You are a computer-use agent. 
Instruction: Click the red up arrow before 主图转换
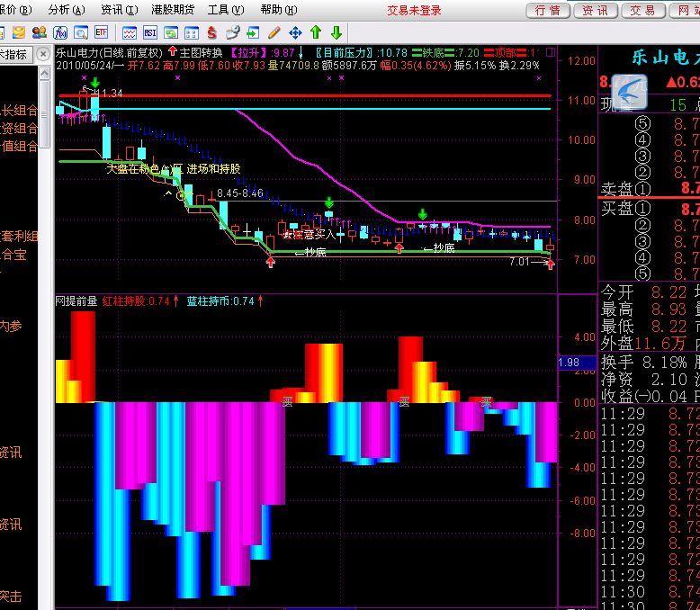click(x=173, y=52)
